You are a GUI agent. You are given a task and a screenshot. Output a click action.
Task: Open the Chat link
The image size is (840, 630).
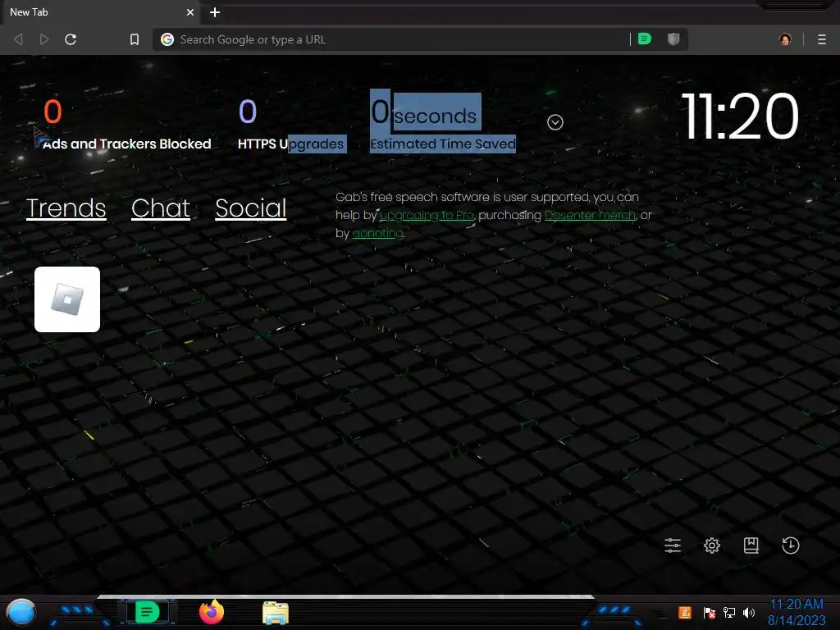coord(161,208)
